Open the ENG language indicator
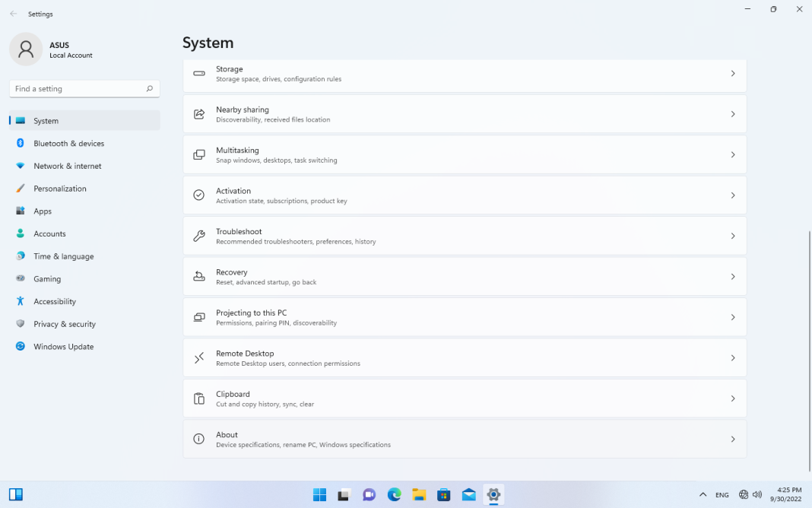Image resolution: width=812 pixels, height=508 pixels. (721, 494)
